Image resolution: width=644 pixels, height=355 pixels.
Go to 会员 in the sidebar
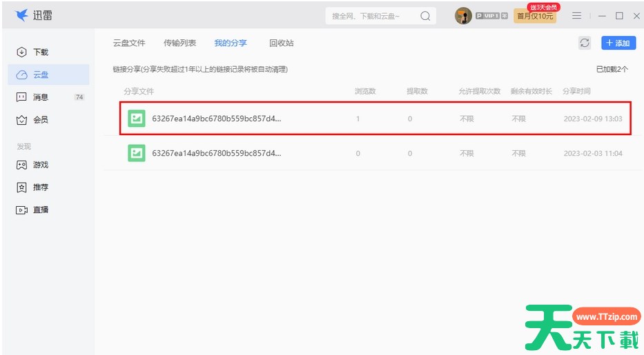(x=41, y=120)
